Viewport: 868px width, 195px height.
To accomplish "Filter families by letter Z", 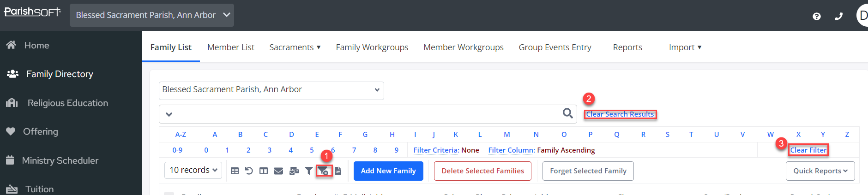I will [847, 135].
